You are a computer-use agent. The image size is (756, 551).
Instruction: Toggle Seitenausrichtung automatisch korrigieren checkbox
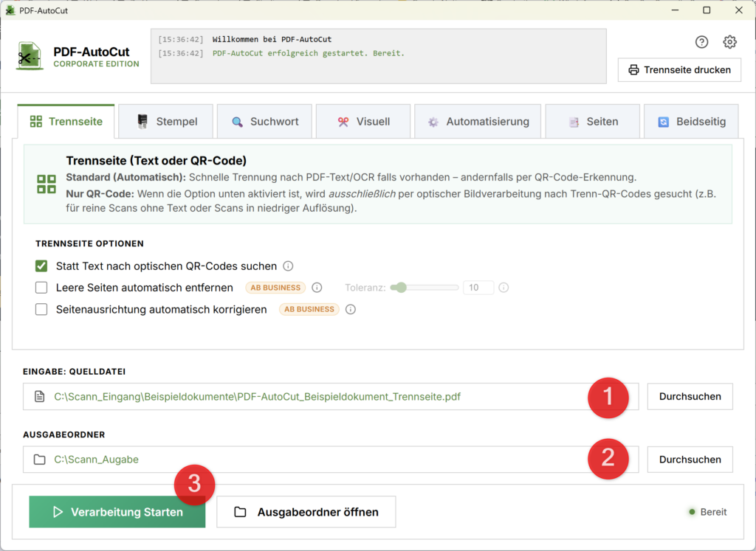tap(41, 309)
